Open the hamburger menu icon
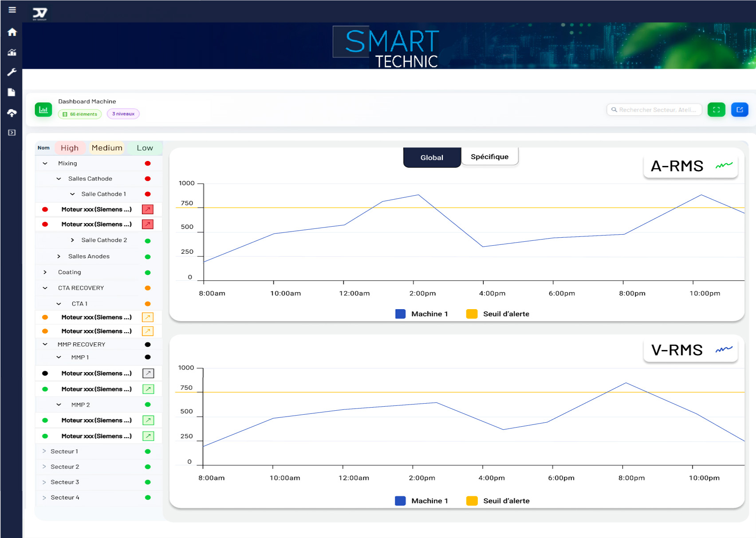The height and width of the screenshot is (538, 756). (x=12, y=10)
